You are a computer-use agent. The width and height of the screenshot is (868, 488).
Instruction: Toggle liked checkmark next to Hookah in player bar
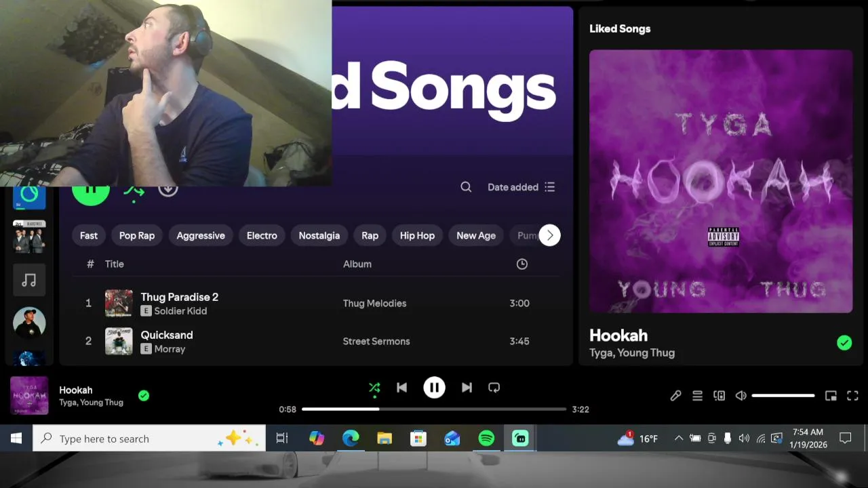click(144, 396)
